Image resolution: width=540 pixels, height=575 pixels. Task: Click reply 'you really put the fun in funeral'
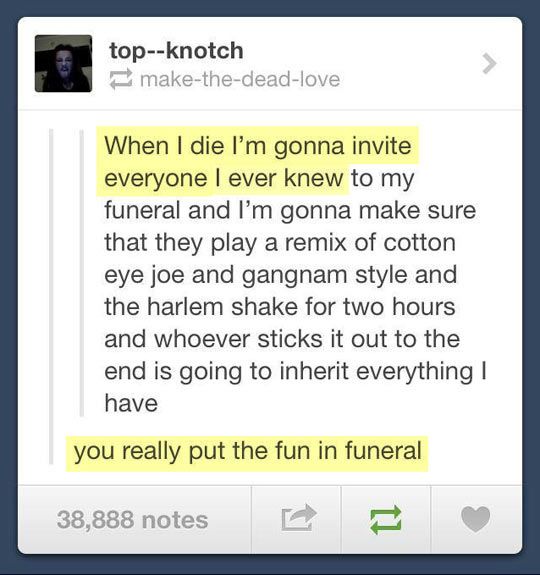pyautogui.click(x=248, y=452)
